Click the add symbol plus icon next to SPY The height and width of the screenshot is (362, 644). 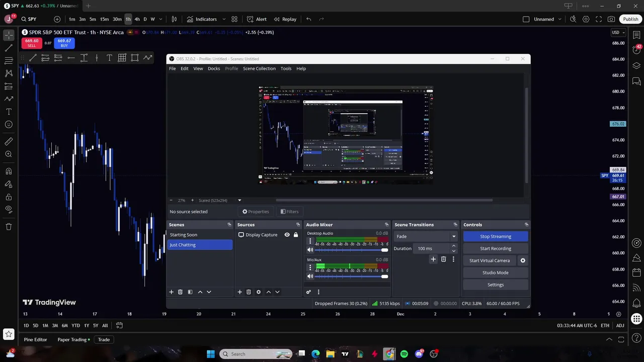coord(57,19)
